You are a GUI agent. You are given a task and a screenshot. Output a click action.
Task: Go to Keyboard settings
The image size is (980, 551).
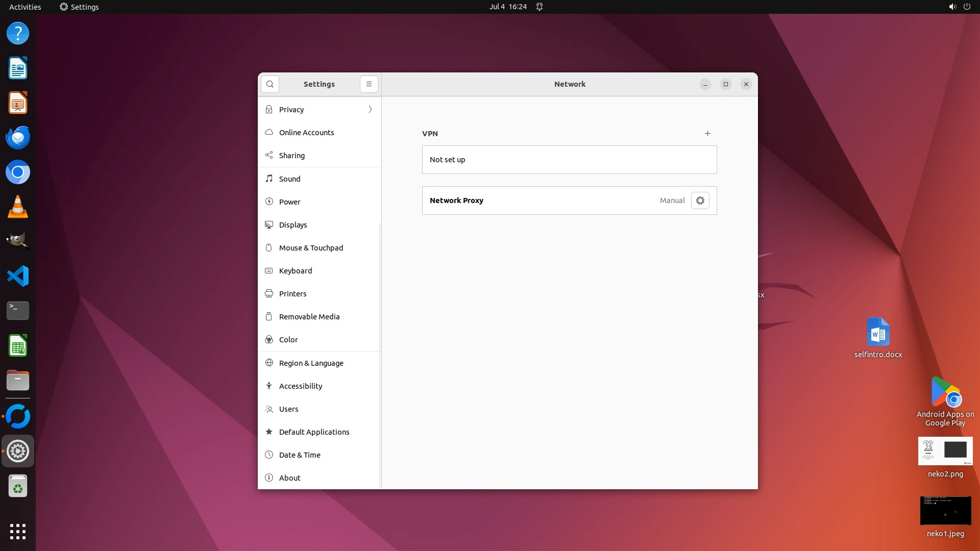click(x=295, y=271)
